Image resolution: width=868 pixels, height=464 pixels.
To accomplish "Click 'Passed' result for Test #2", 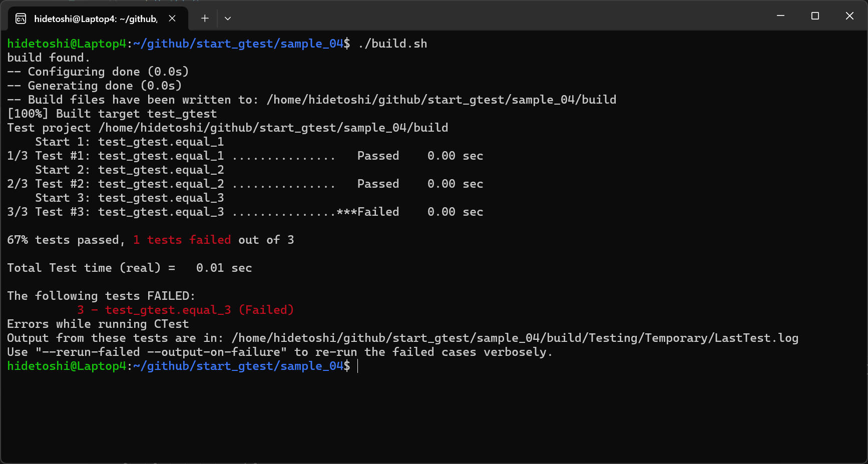I will click(x=378, y=184).
